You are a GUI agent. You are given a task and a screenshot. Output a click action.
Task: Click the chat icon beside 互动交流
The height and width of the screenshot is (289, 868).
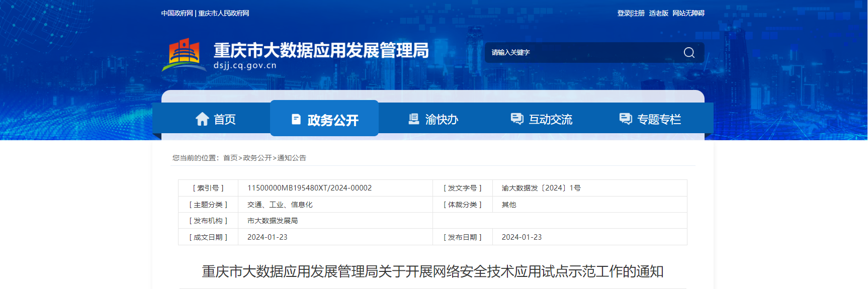point(517,119)
